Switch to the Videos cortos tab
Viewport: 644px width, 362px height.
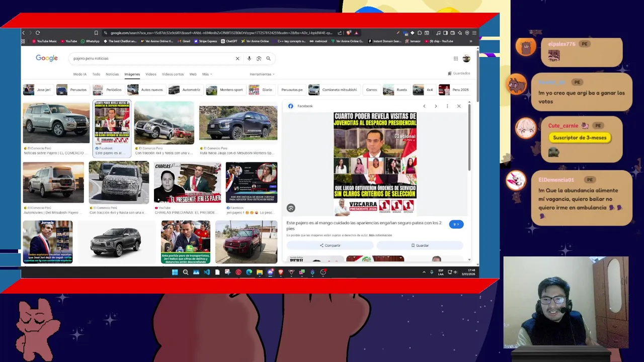[x=173, y=74]
